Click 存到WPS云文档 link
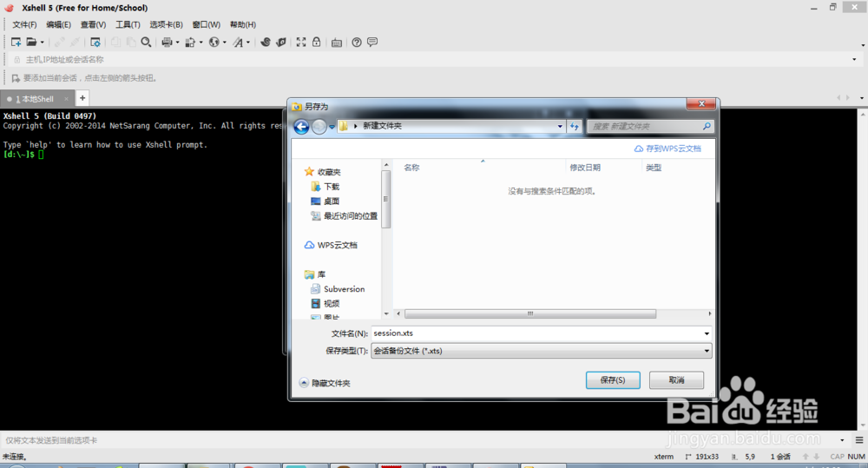The height and width of the screenshot is (468, 868). coord(667,148)
